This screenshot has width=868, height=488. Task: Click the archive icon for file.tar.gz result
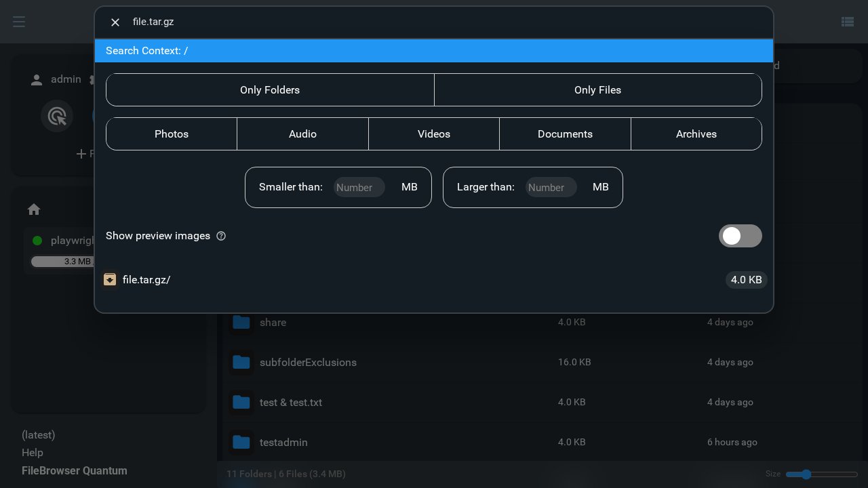point(110,280)
